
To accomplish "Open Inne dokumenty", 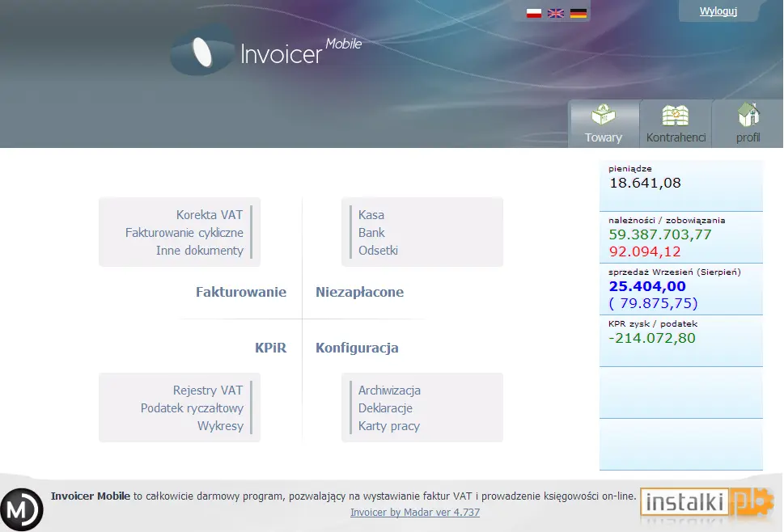I will [200, 251].
